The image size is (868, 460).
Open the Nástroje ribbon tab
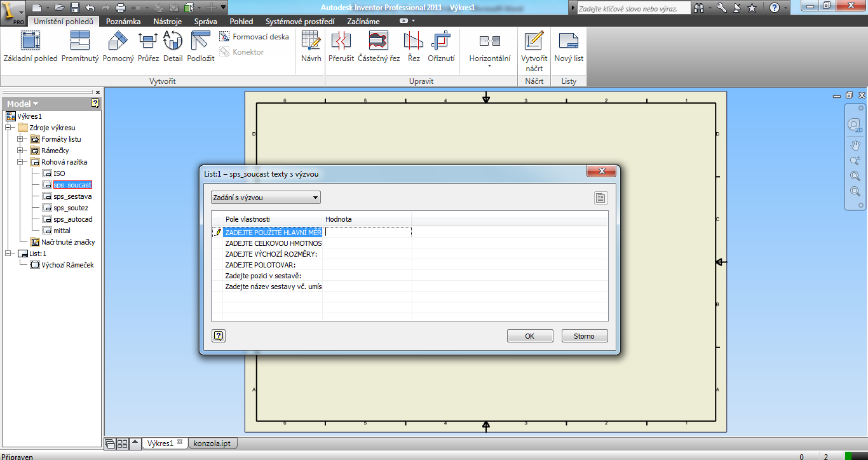tap(167, 22)
